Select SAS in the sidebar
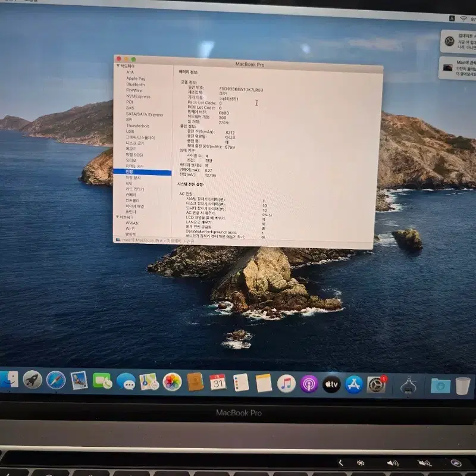The width and height of the screenshot is (476, 476). (x=130, y=108)
